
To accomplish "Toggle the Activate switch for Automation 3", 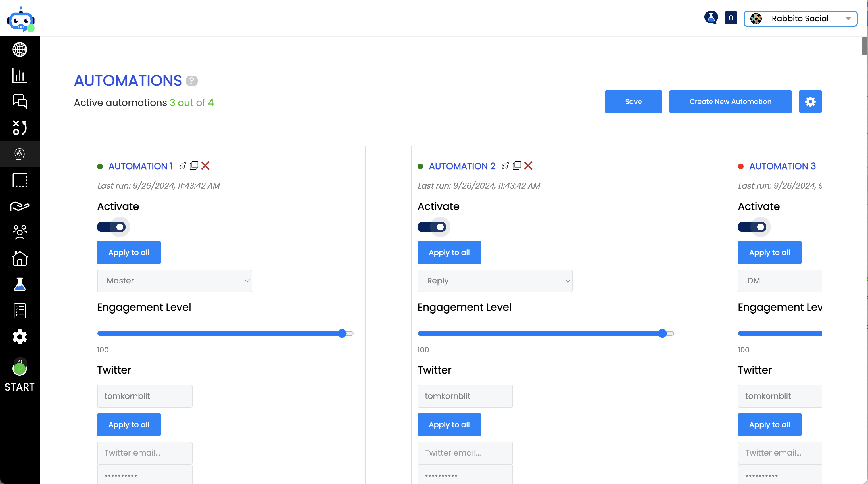I will tap(752, 227).
